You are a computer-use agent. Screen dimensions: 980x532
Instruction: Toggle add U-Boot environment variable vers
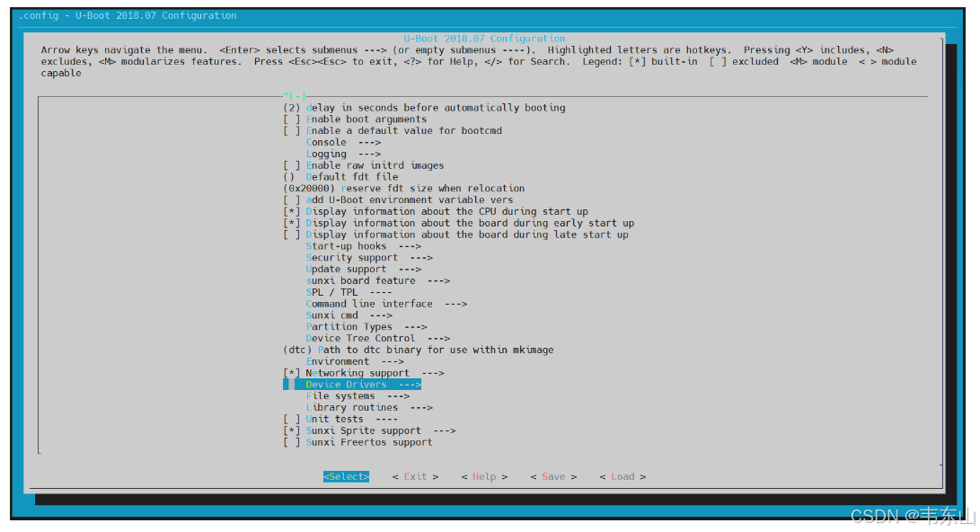coord(292,200)
